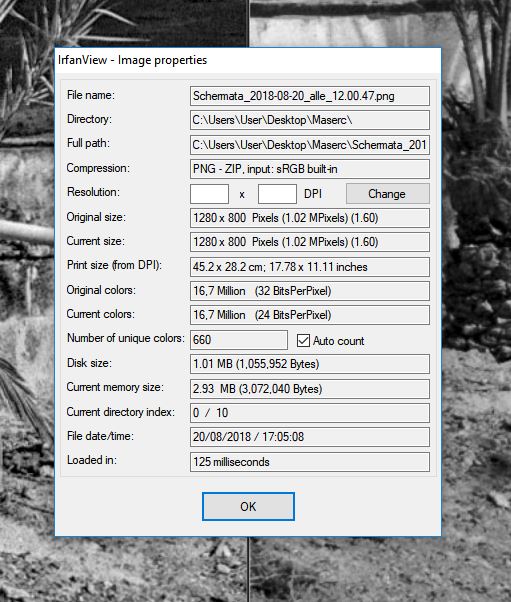Image resolution: width=511 pixels, height=602 pixels.
Task: Click the File date/time field
Action: pyautogui.click(x=310, y=437)
